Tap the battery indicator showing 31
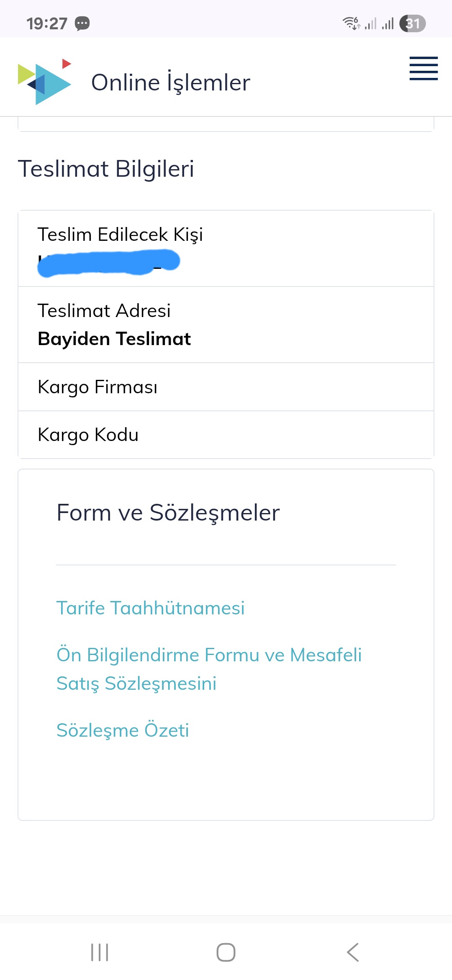452x980 pixels. (412, 23)
